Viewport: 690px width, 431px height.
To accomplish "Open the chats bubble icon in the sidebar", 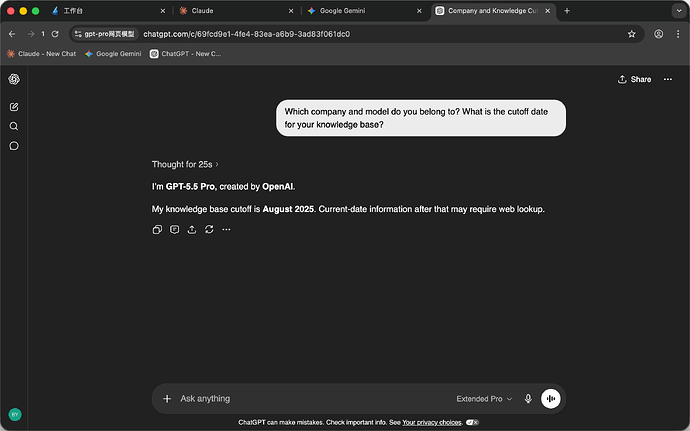I will pyautogui.click(x=14, y=146).
